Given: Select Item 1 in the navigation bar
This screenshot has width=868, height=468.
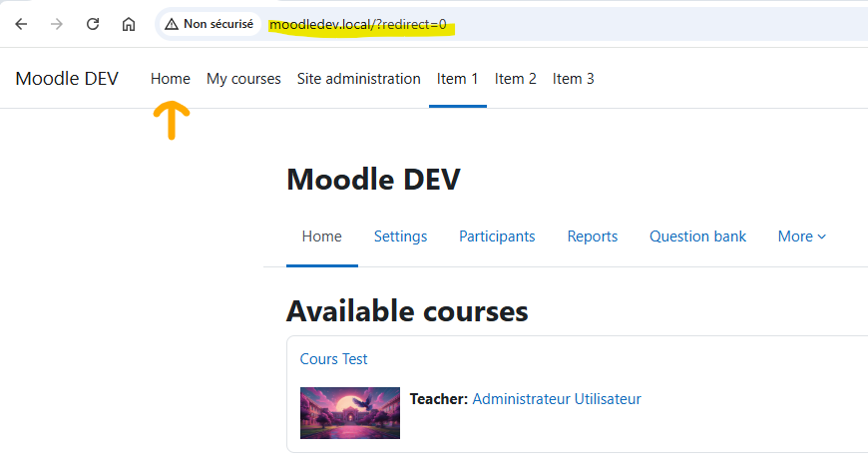Looking at the screenshot, I should (x=457, y=79).
